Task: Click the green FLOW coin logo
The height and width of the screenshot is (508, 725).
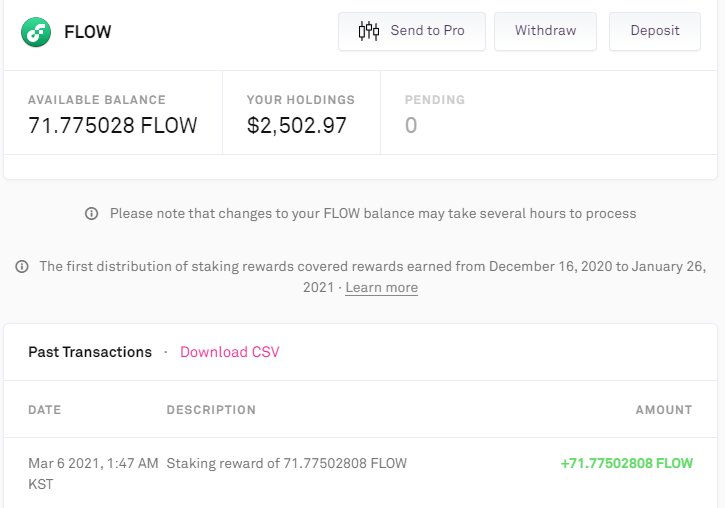Action: (x=36, y=32)
